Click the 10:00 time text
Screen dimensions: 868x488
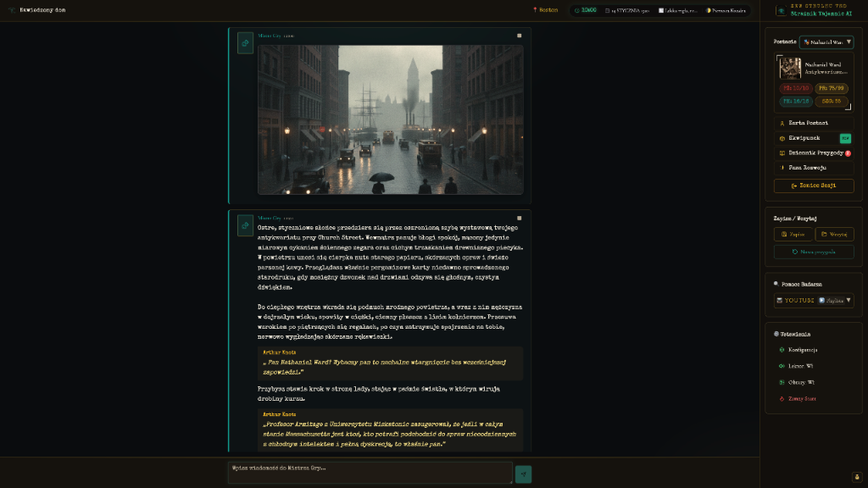589,10
